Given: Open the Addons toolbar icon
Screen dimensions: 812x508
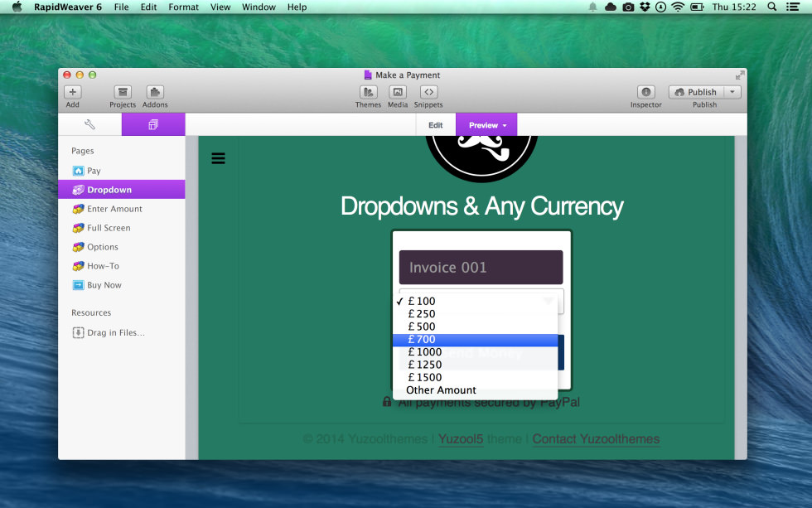Looking at the screenshot, I should pyautogui.click(x=155, y=92).
